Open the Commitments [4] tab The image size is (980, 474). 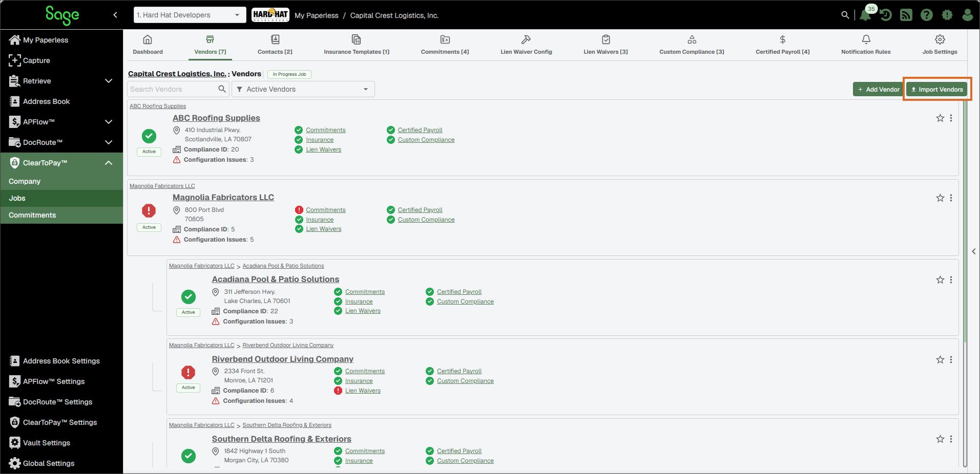coord(445,45)
